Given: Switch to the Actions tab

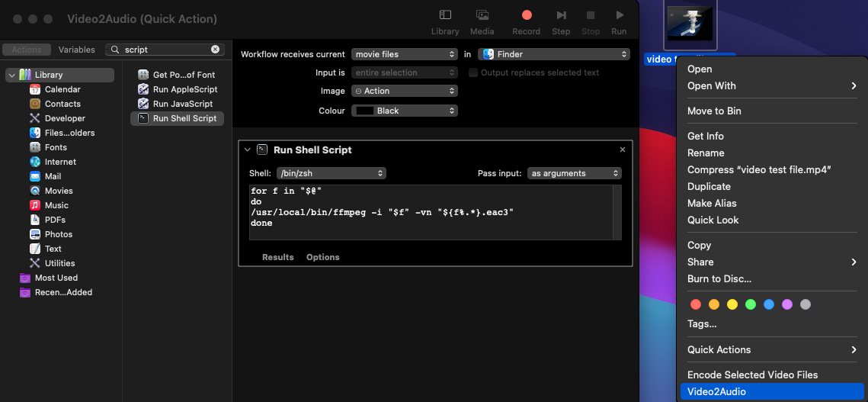Looking at the screenshot, I should coord(27,50).
